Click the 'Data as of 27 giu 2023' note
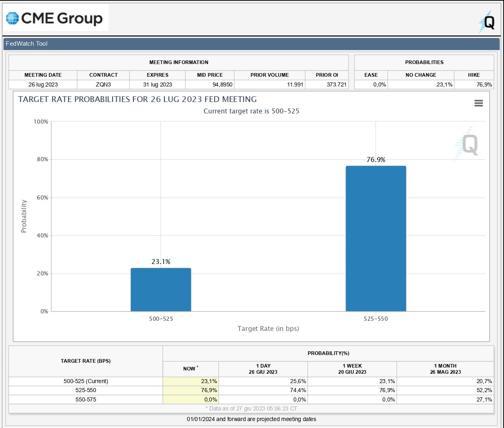 click(x=251, y=408)
